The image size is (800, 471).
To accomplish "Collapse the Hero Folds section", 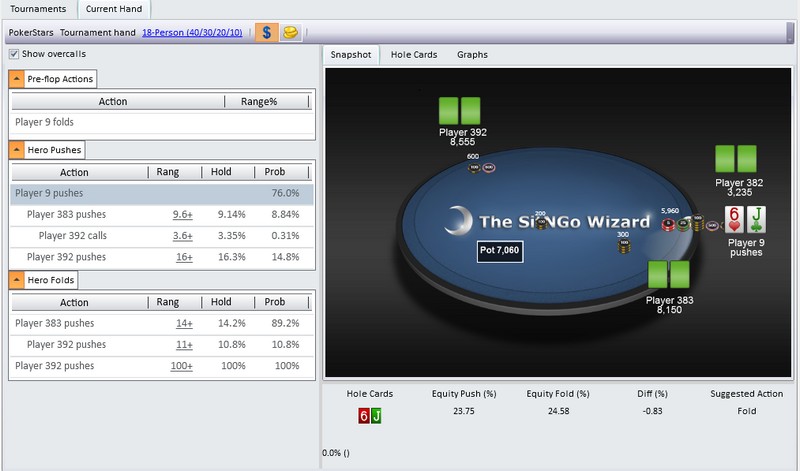I will tap(17, 280).
